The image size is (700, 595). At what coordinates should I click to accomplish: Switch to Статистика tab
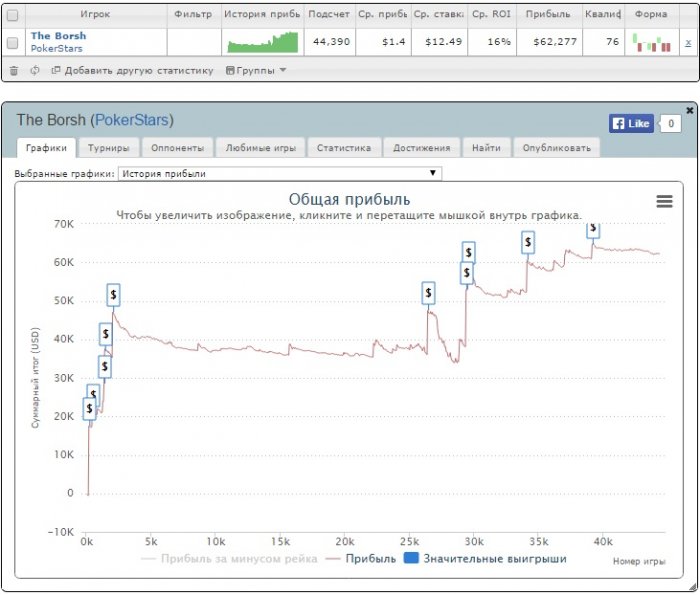point(344,148)
